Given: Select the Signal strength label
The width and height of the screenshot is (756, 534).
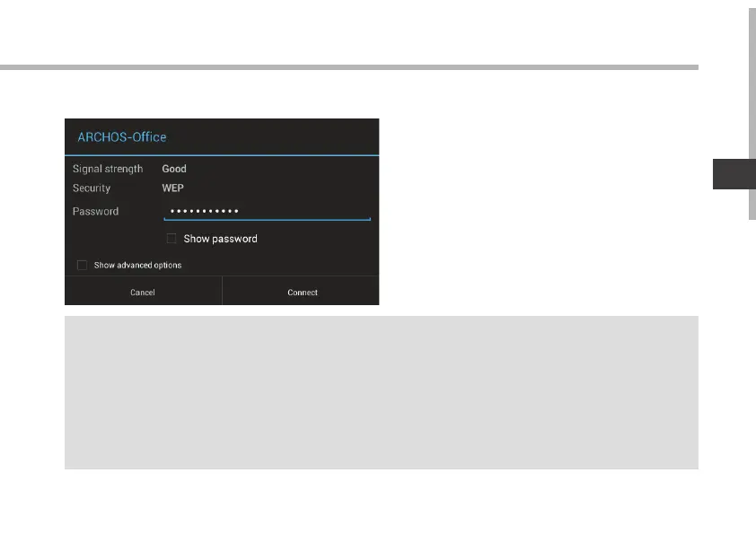Looking at the screenshot, I should pyautogui.click(x=108, y=169).
